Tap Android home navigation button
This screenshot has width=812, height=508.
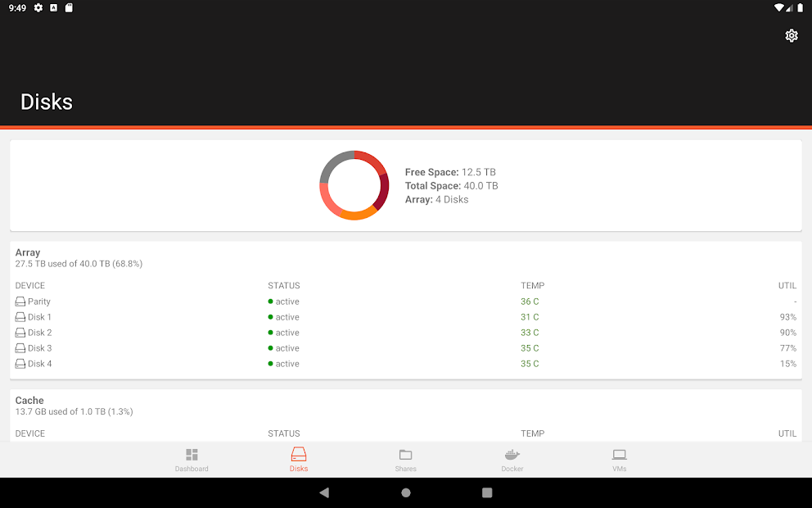pos(406,492)
